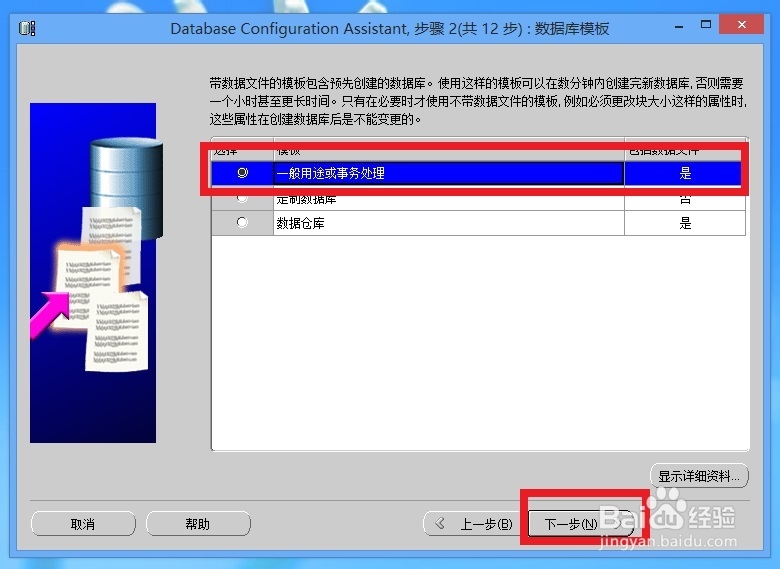Click the 是 cell in 数据仓库 row
The height and width of the screenshot is (569, 780).
pos(685,223)
